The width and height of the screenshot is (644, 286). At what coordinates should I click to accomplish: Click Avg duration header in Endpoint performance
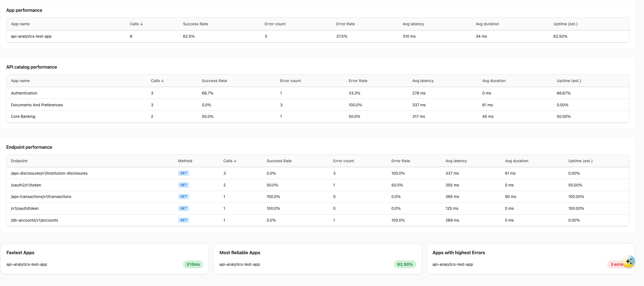[x=516, y=161]
